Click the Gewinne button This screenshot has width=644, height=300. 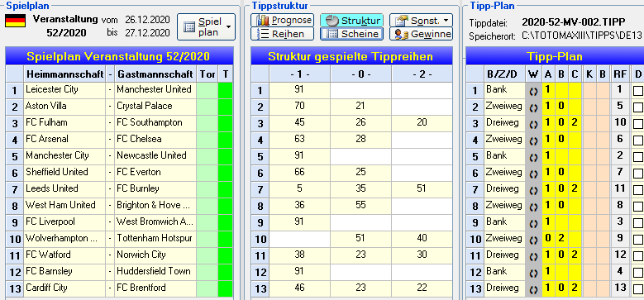421,34
